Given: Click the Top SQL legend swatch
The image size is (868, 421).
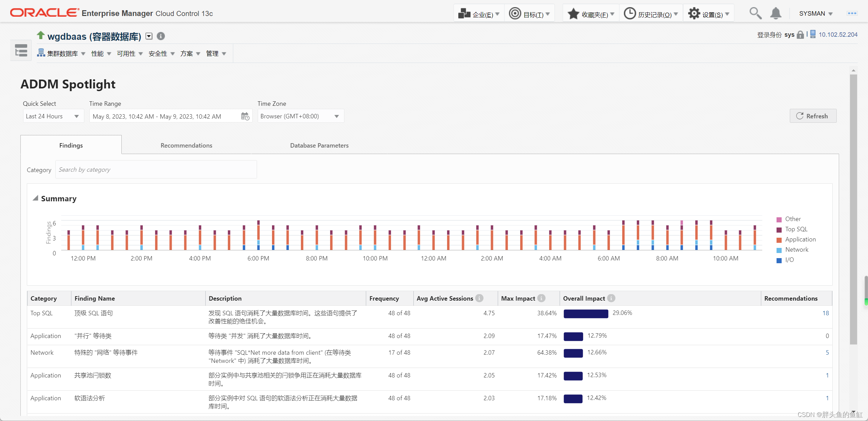Looking at the screenshot, I should point(779,230).
